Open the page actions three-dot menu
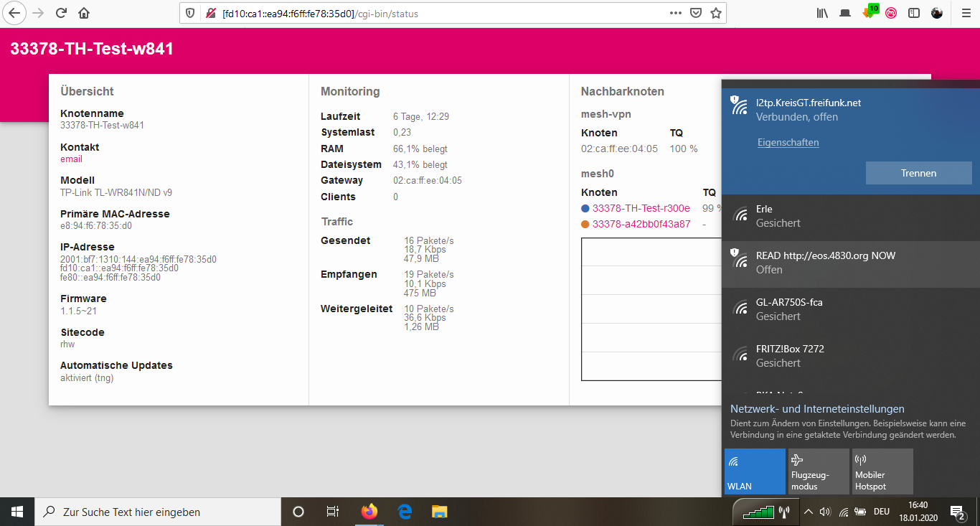Viewport: 980px width, 526px height. click(676, 13)
